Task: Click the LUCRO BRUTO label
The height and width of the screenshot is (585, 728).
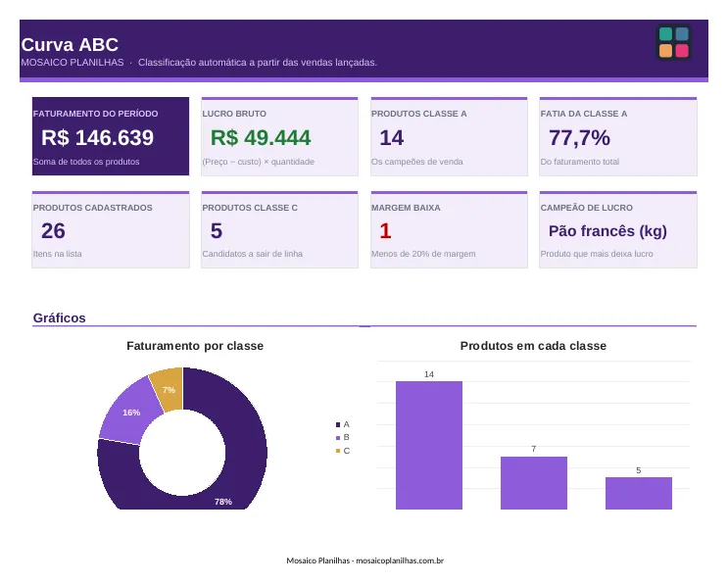Action: 234,114
